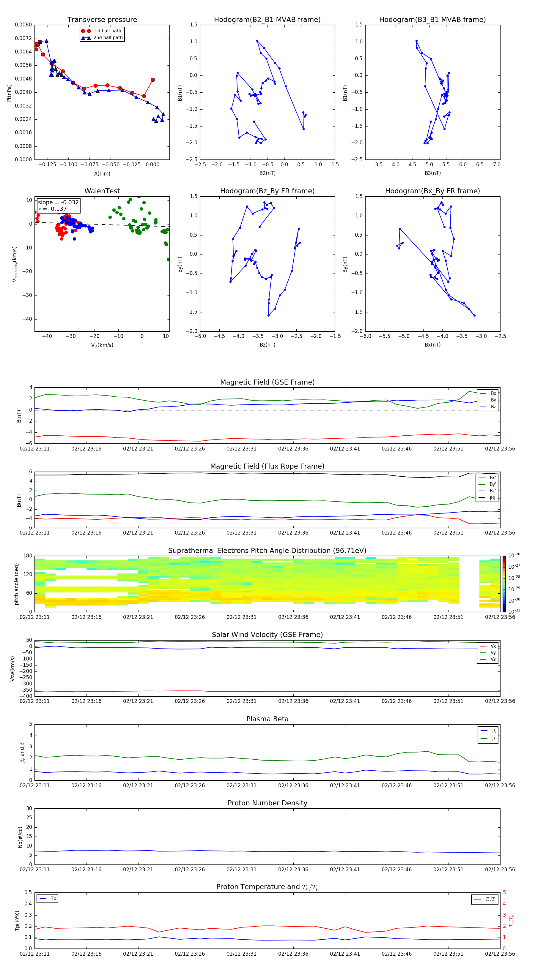Click 'Proton Temperature and Te/Tp' title
Image resolution: width=535 pixels, height=980 pixels.
(267, 887)
